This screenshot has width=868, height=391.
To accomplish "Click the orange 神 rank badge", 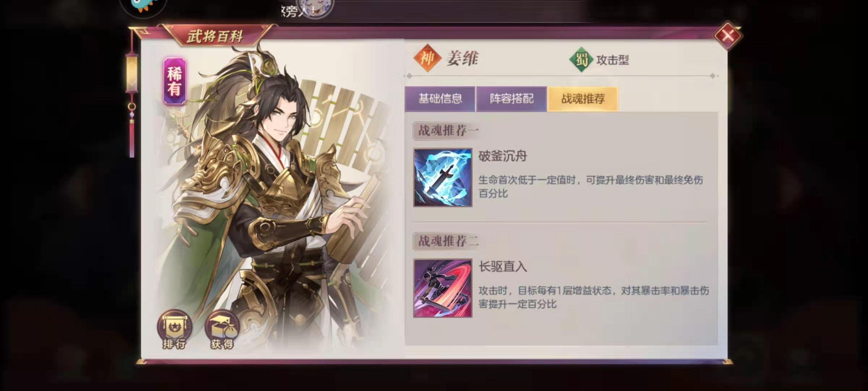I will (x=427, y=58).
